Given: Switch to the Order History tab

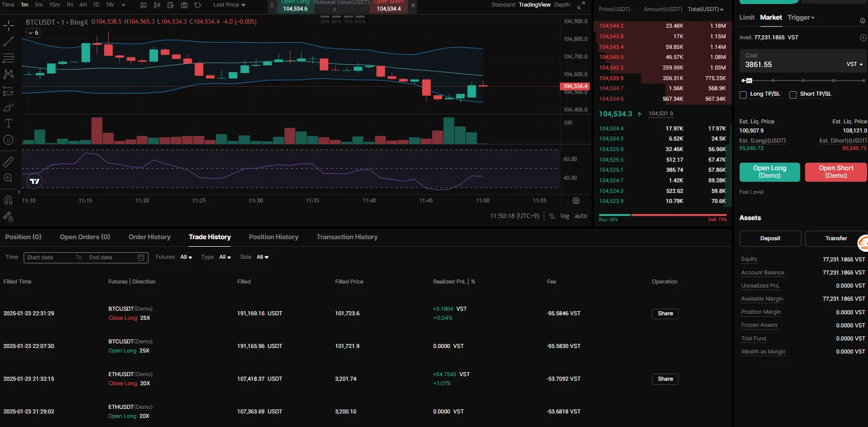Looking at the screenshot, I should (x=150, y=237).
